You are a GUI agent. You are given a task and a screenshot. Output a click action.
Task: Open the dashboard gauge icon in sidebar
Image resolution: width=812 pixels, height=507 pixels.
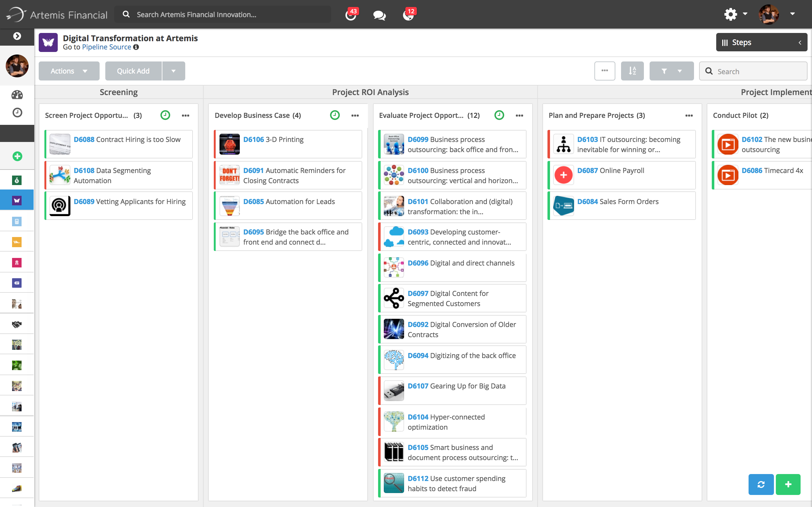tap(17, 95)
